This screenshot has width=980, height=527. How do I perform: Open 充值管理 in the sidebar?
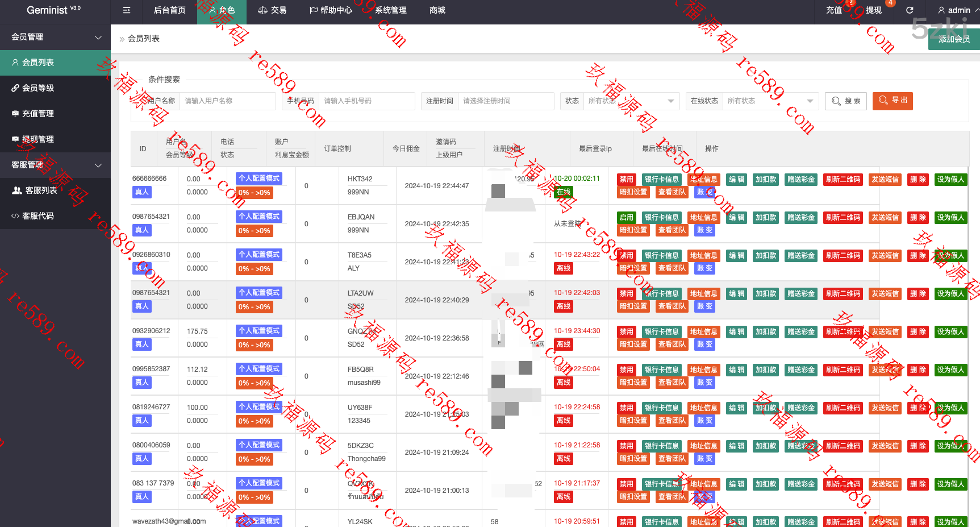pos(38,114)
